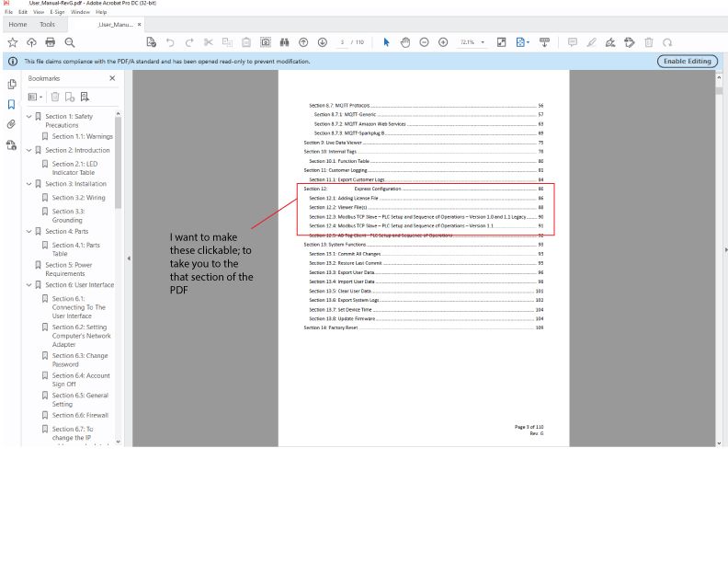Click the page number input field
The width and height of the screenshot is (728, 563).
[x=342, y=42]
